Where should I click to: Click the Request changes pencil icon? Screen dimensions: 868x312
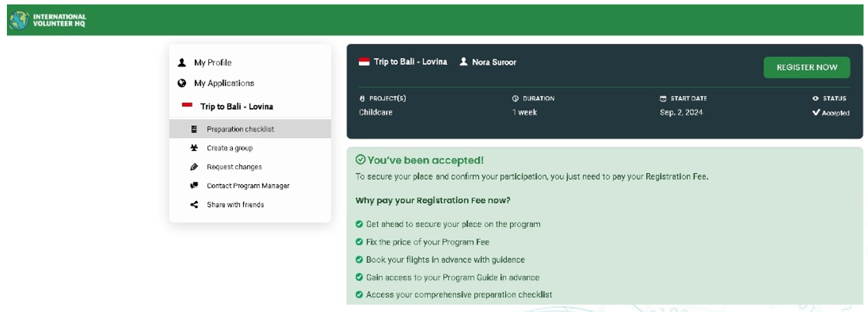(x=194, y=167)
